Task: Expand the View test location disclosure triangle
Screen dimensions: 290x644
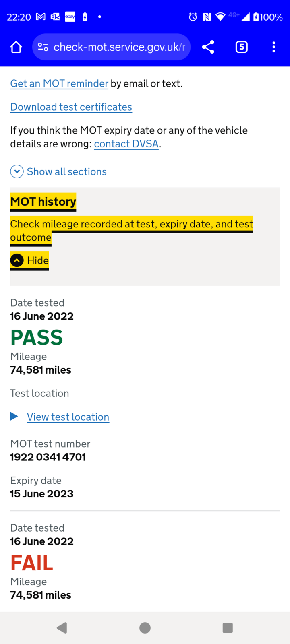Action: (x=14, y=417)
